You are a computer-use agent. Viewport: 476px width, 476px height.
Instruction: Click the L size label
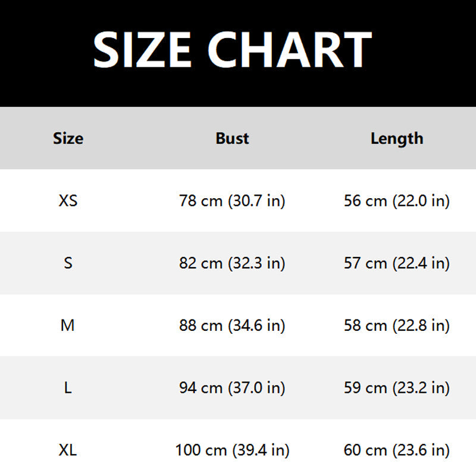pyautogui.click(x=68, y=388)
